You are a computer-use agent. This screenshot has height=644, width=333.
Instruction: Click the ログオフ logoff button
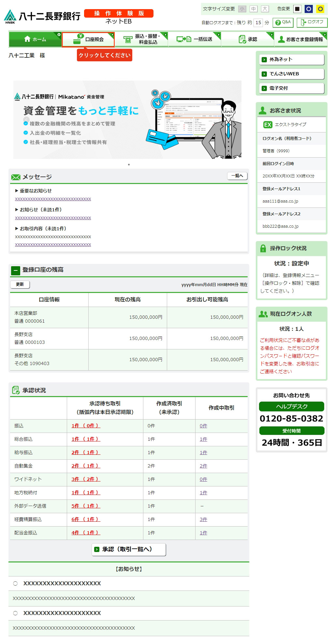(x=312, y=23)
